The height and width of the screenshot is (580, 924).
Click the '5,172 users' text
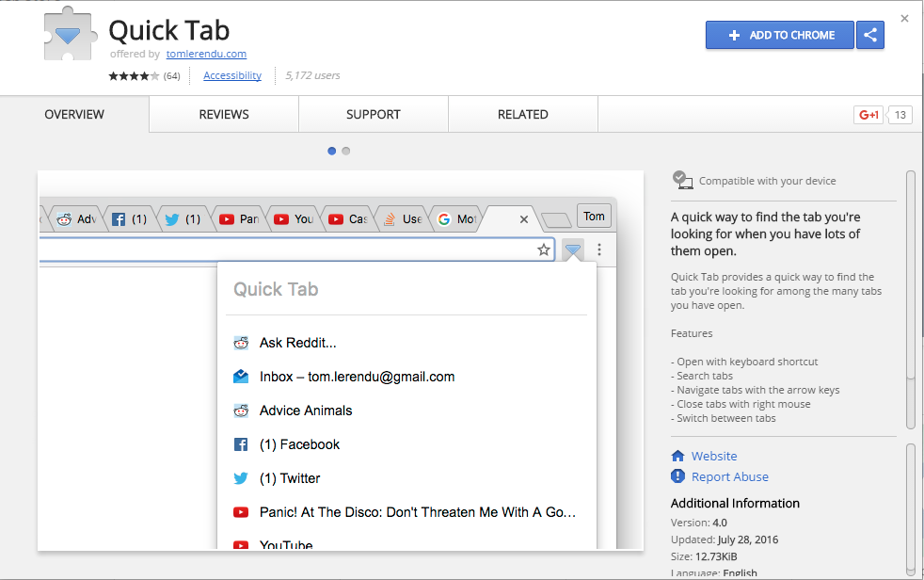[x=312, y=75]
